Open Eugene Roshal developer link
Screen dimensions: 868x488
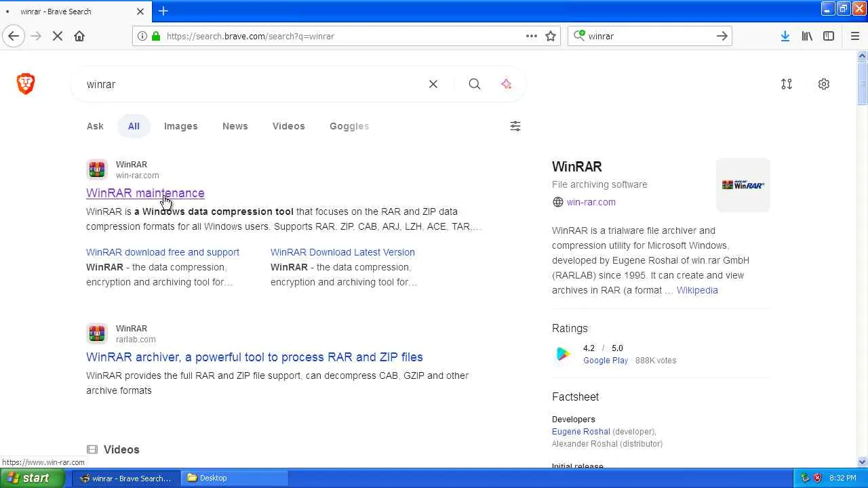point(581,432)
